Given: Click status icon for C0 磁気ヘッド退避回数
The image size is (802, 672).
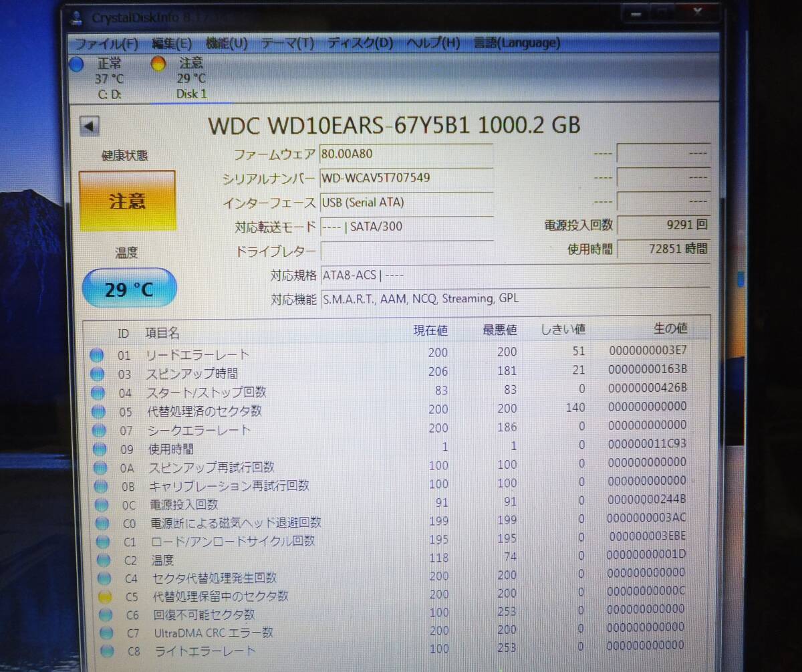Looking at the screenshot, I should (x=102, y=523).
